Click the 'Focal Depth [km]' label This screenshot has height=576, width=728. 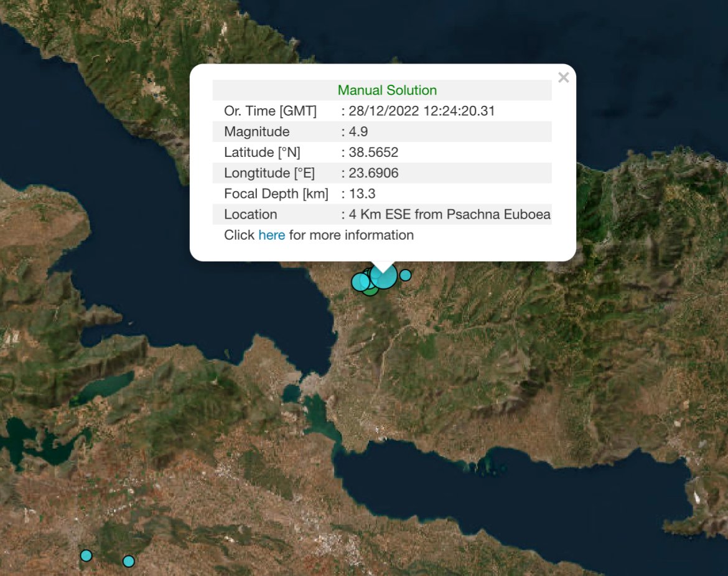[276, 194]
